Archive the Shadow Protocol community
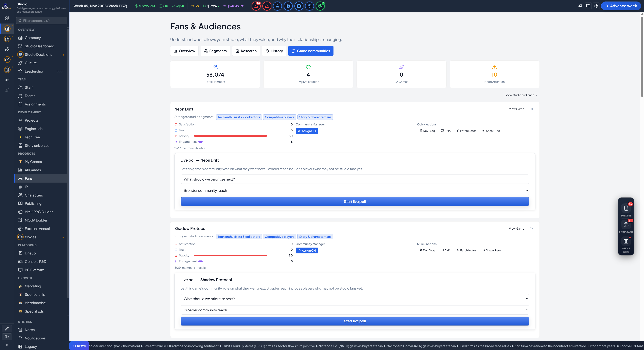The height and width of the screenshot is (350, 644). click(532, 228)
